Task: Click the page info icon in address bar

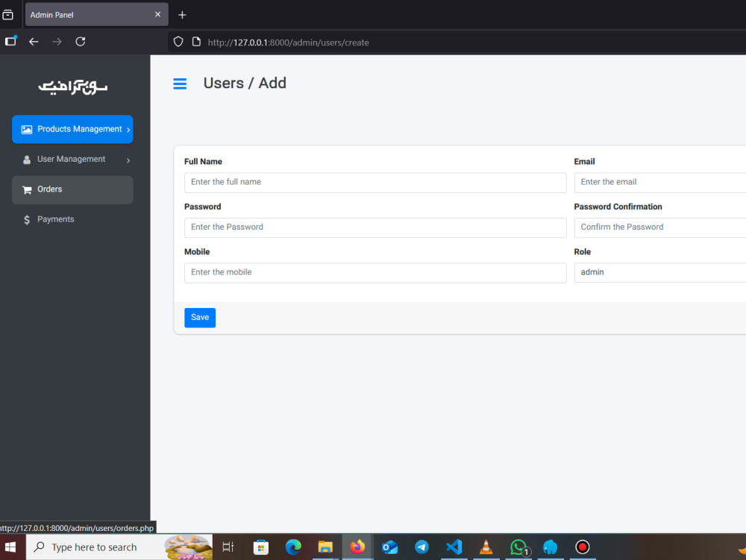Action: (x=196, y=42)
